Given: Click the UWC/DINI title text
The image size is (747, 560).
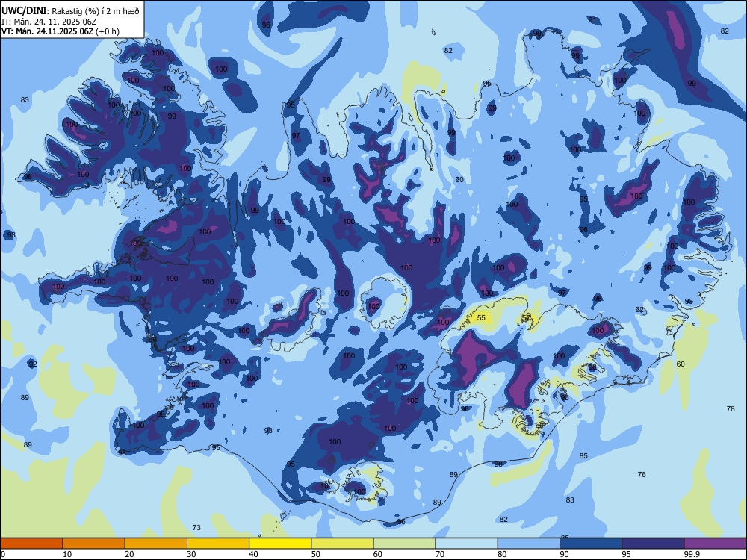Looking at the screenshot, I should coord(24,11).
